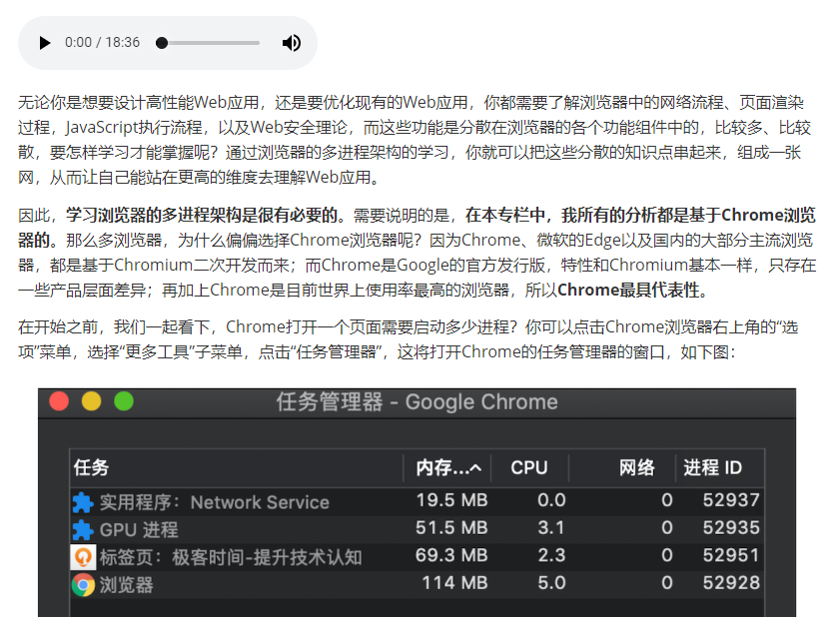Viewport: 840px width, 617px height.
Task: Click process ID 52951
Action: coord(731,555)
